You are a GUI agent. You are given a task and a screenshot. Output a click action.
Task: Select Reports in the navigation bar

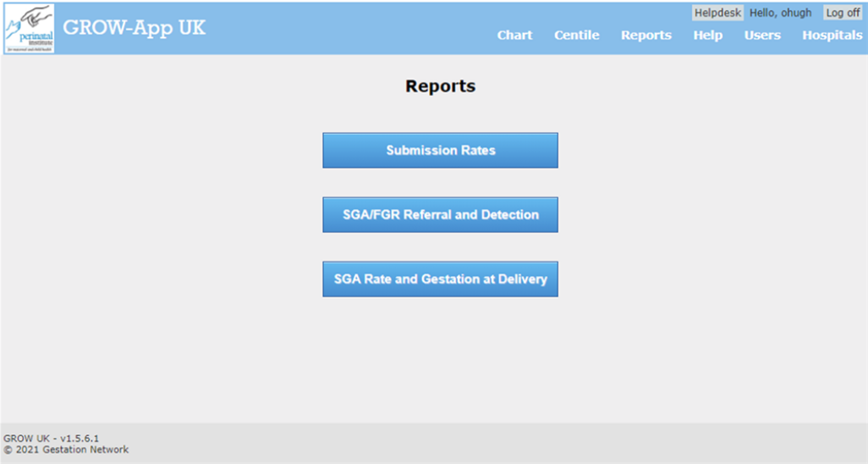(x=646, y=35)
